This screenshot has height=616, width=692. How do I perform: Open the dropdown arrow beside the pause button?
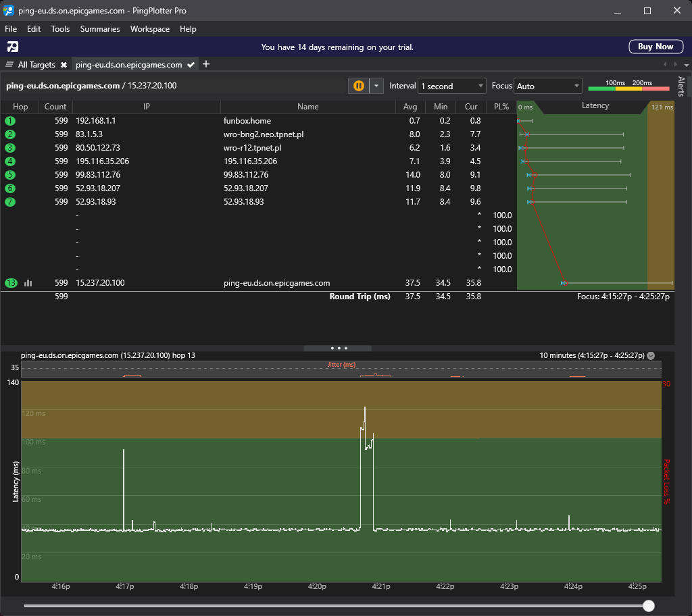pyautogui.click(x=376, y=86)
